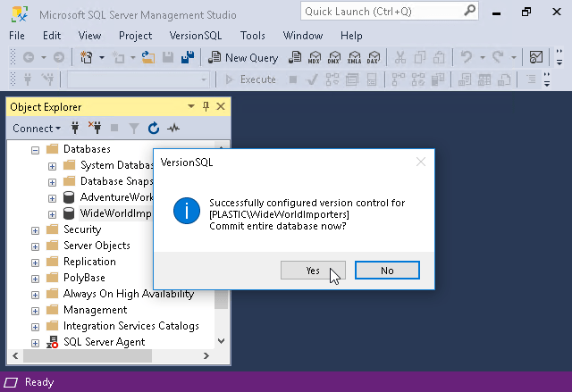Click the Navigate Forward icon
This screenshot has height=392, width=572.
59,57
